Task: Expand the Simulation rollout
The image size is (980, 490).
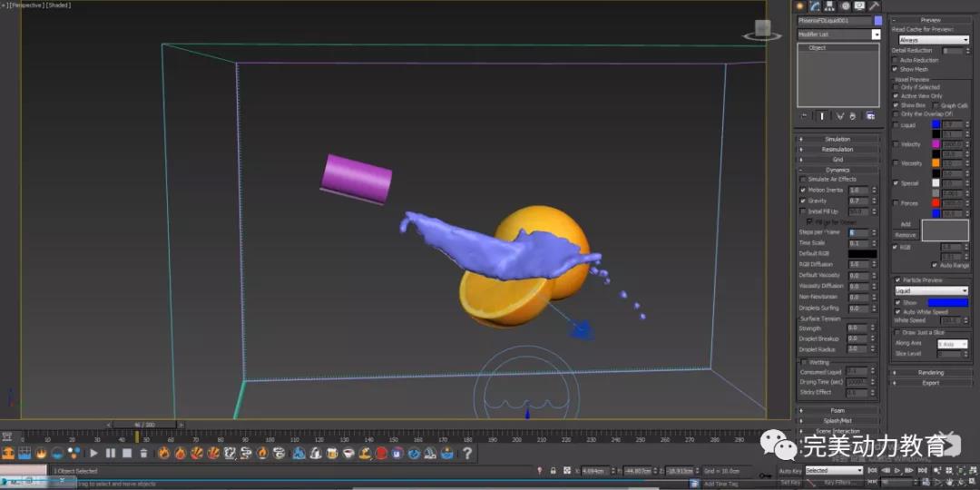Action: point(838,140)
